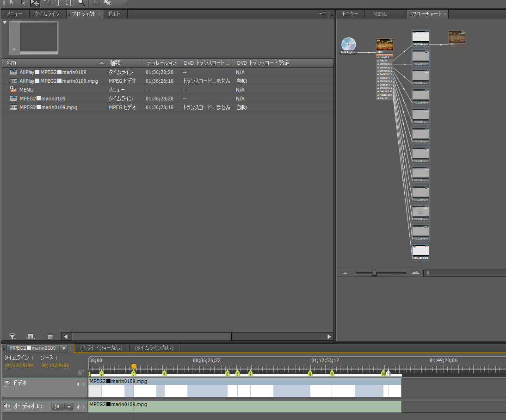The image size is (506, 420).
Task: Select the Vertical Text tool
Action: pyautogui.click(x=69, y=3)
